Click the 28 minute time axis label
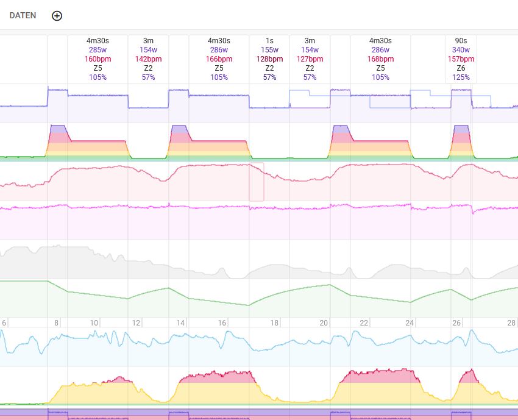 click(x=511, y=323)
